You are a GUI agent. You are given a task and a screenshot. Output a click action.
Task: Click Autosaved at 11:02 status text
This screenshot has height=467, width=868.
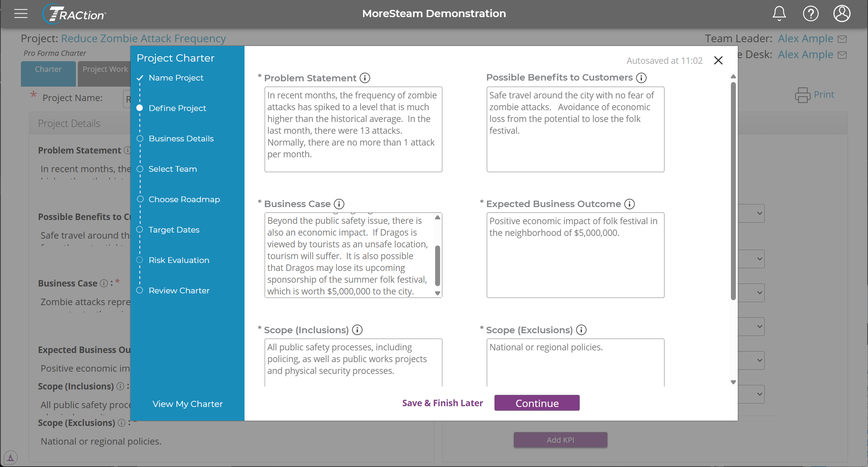click(x=664, y=61)
